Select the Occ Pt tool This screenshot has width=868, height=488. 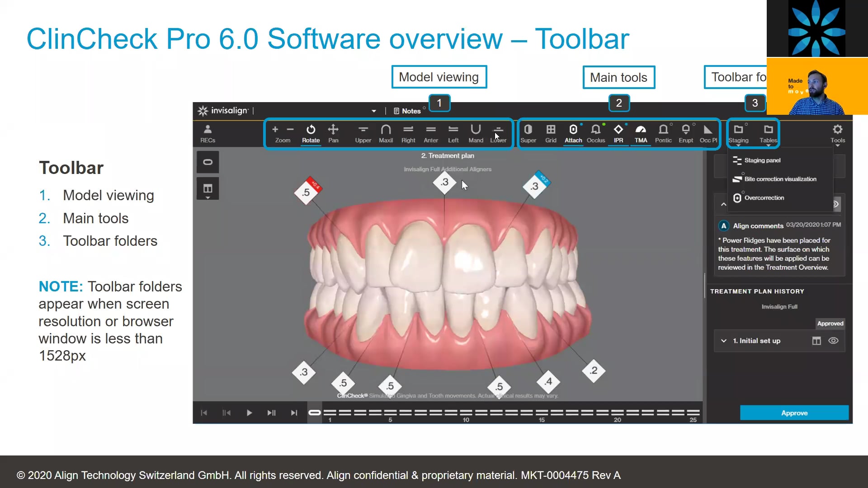pyautogui.click(x=709, y=133)
